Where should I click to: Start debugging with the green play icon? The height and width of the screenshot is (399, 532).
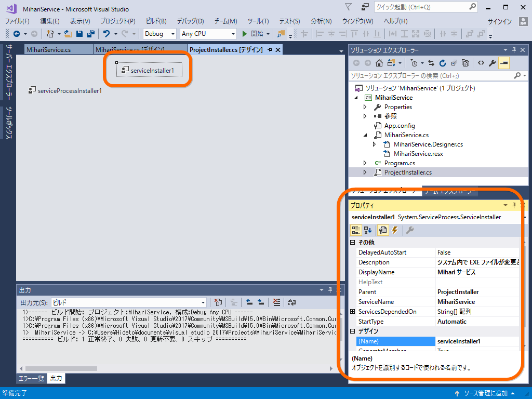tap(244, 34)
